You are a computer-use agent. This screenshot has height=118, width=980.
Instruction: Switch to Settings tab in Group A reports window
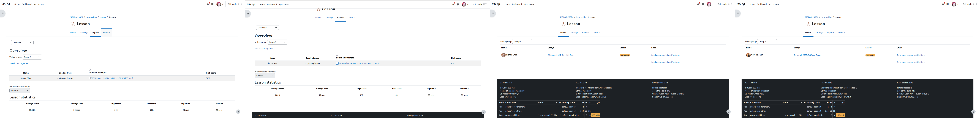(x=84, y=33)
